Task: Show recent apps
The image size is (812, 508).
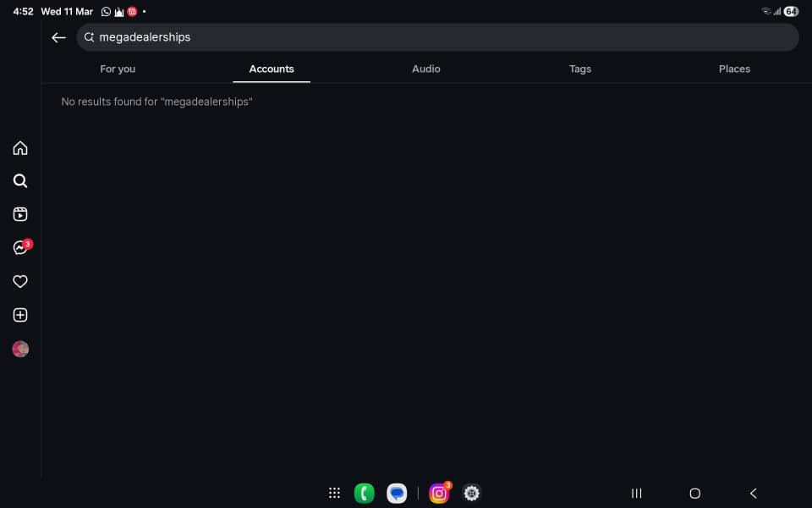Action: (x=636, y=494)
